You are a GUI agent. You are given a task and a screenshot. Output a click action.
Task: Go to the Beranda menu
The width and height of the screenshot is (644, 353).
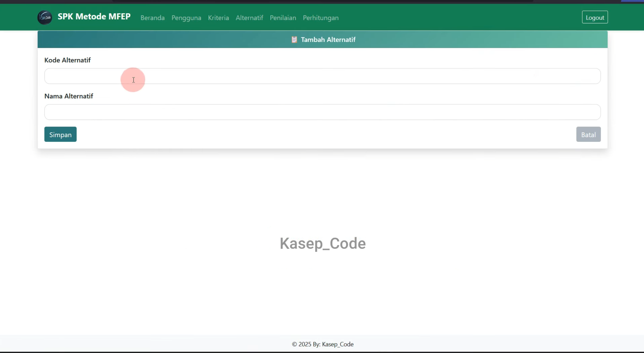pos(153,18)
